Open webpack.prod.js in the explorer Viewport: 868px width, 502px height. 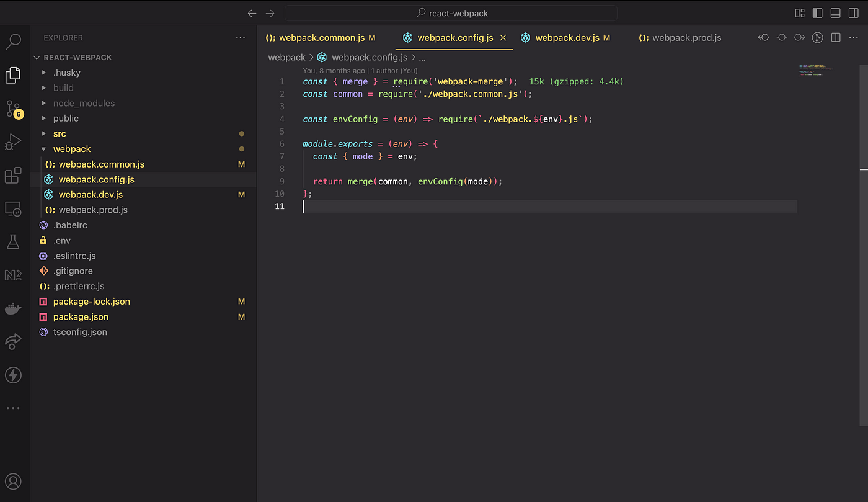143,210
